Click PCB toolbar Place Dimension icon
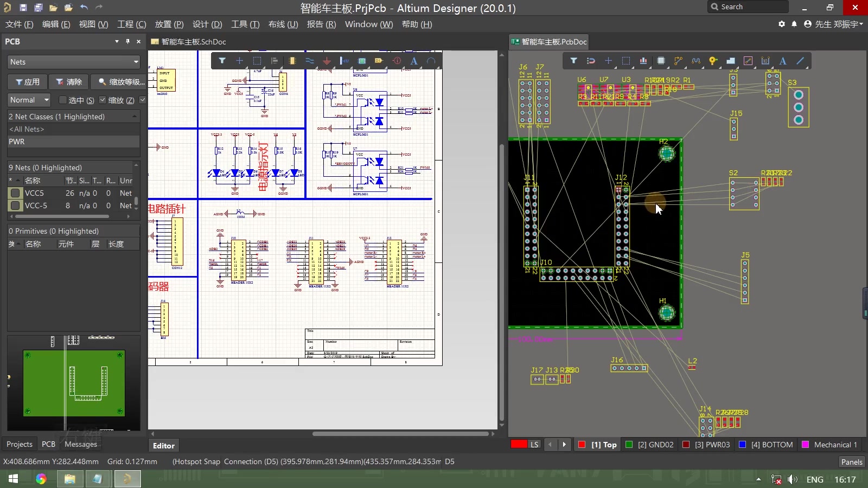The image size is (868, 488). tap(765, 61)
